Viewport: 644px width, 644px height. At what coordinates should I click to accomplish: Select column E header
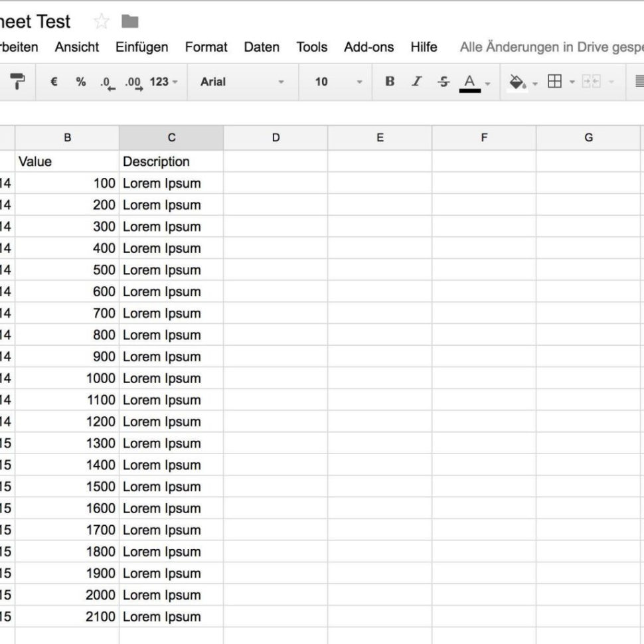[380, 137]
